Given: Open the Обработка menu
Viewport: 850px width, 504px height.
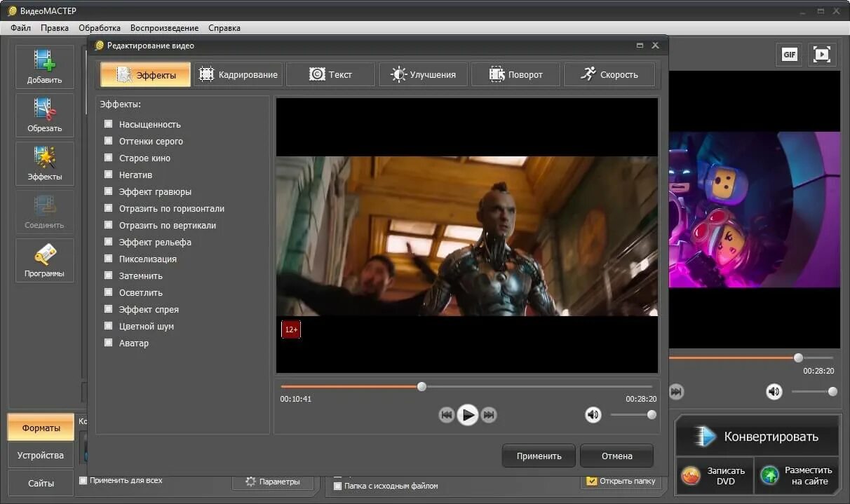Looking at the screenshot, I should [100, 28].
